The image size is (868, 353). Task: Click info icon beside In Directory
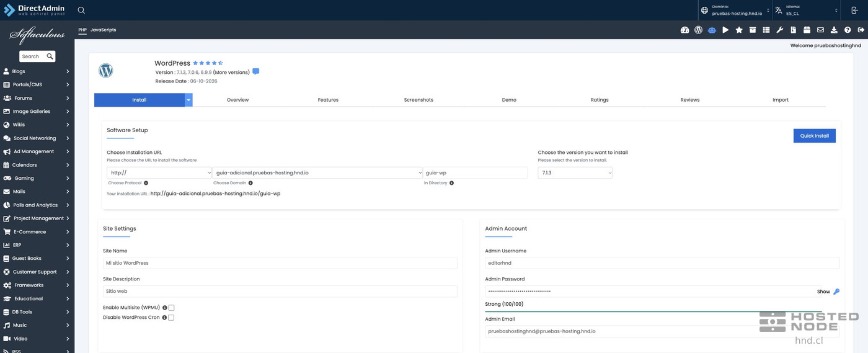tap(451, 183)
